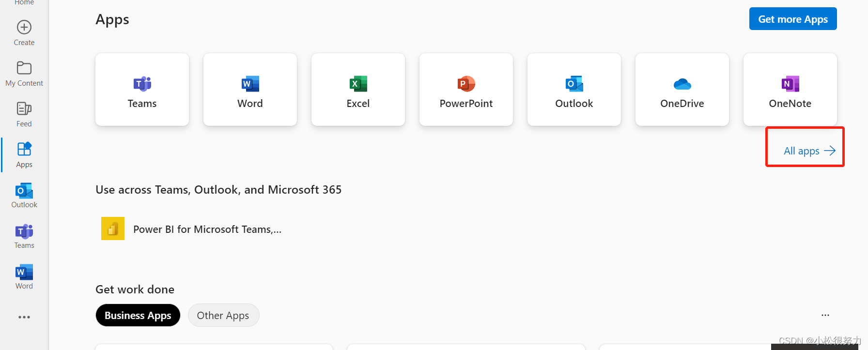Open the OneDrive app card
868x350 pixels.
click(x=682, y=90)
